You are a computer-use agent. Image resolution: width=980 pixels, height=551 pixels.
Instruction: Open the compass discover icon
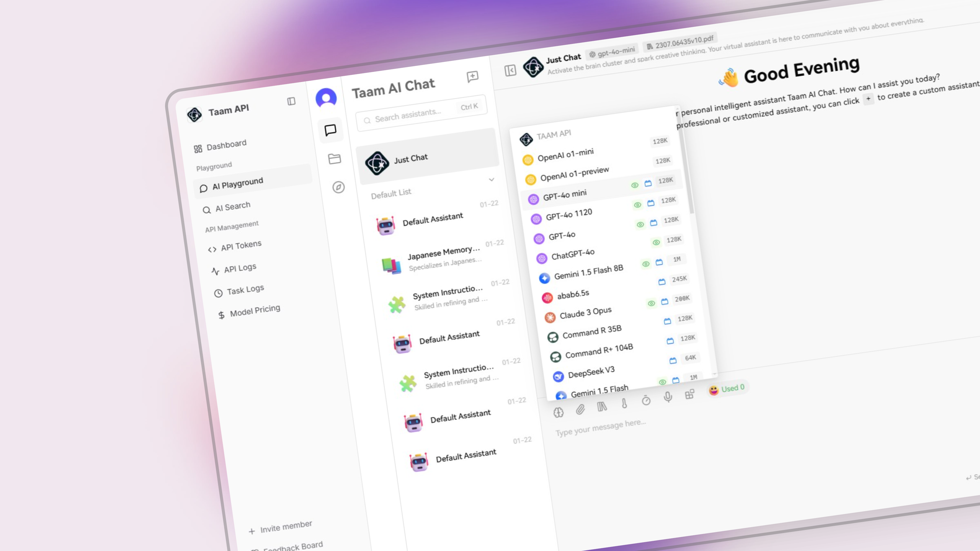(x=338, y=187)
